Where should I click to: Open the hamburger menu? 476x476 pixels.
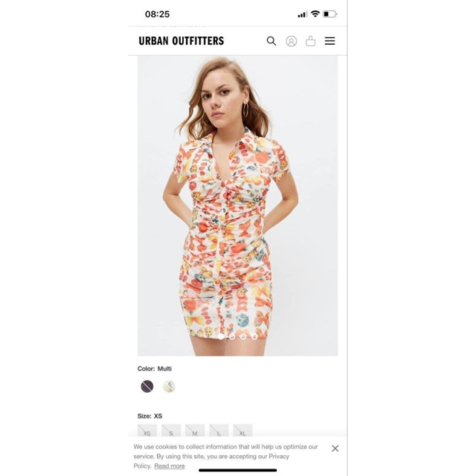[x=330, y=41]
